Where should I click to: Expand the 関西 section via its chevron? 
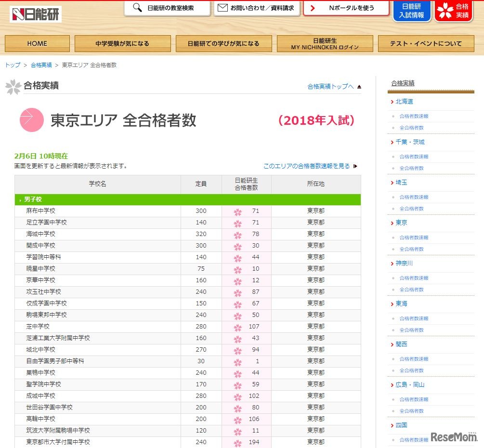coord(392,344)
